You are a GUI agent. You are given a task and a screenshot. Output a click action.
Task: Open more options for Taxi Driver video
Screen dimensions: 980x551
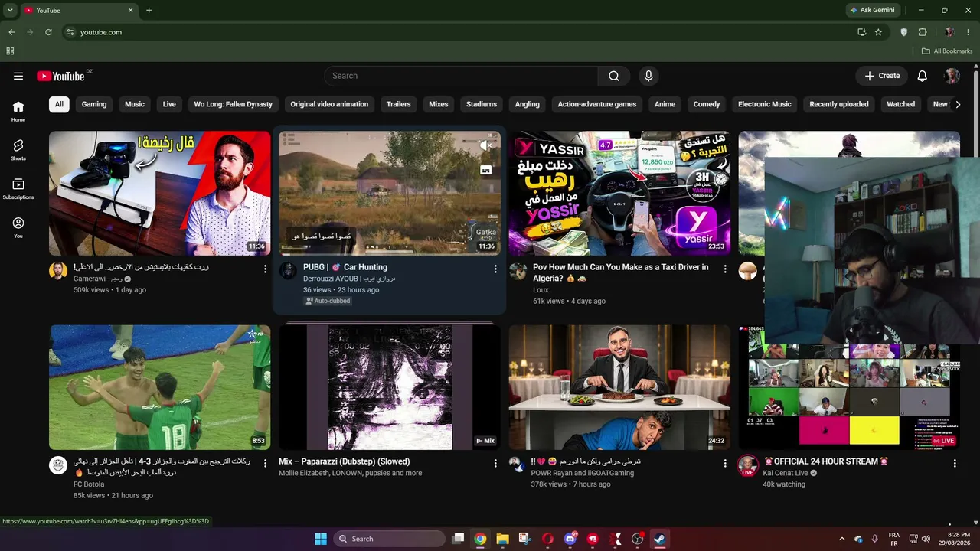coord(725,269)
